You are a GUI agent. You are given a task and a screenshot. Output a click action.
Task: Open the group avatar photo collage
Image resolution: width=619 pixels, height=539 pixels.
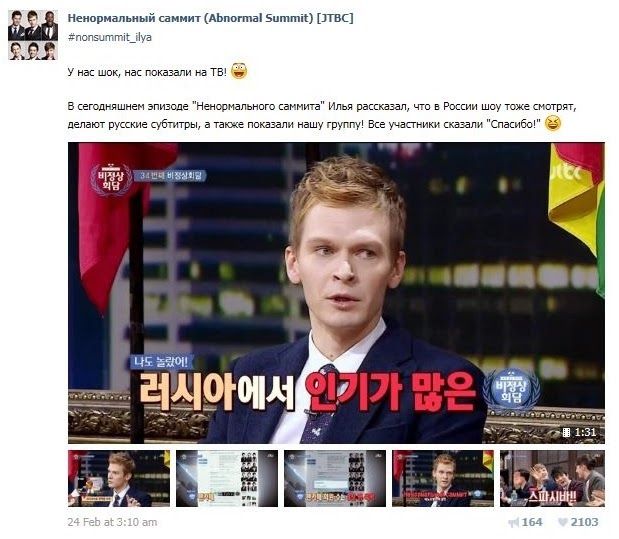tap(33, 35)
